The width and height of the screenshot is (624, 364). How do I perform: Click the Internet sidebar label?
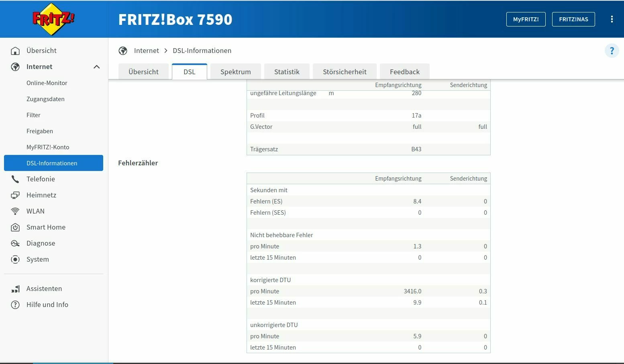(39, 67)
